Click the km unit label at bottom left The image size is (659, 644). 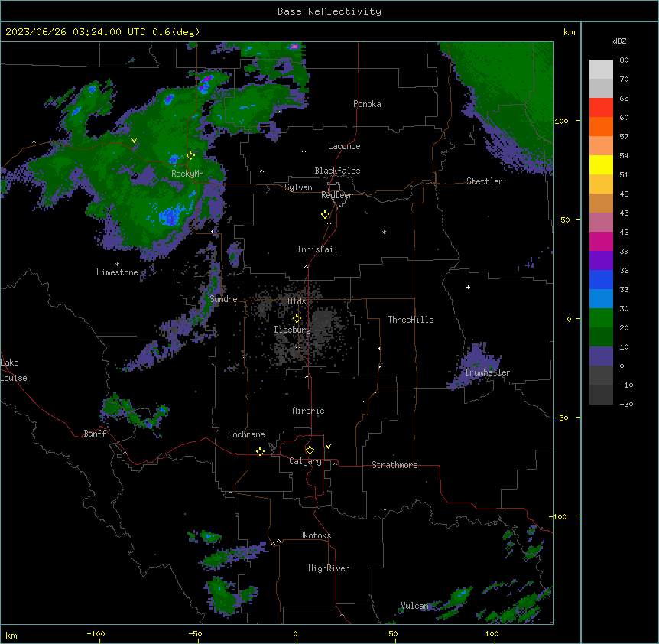click(11, 635)
